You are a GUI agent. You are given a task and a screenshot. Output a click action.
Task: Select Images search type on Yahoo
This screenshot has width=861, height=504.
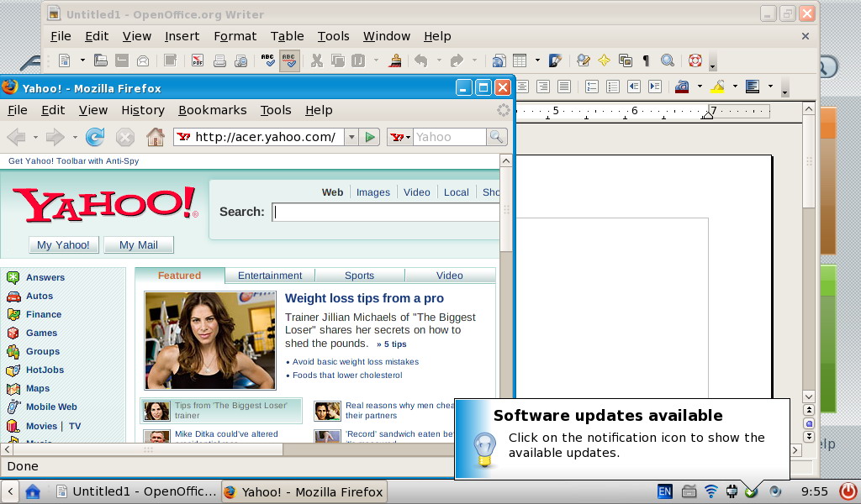[372, 192]
